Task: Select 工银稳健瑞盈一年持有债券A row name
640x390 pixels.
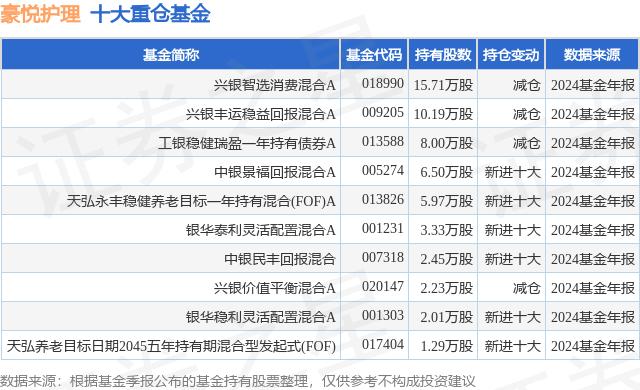Action: point(247,143)
